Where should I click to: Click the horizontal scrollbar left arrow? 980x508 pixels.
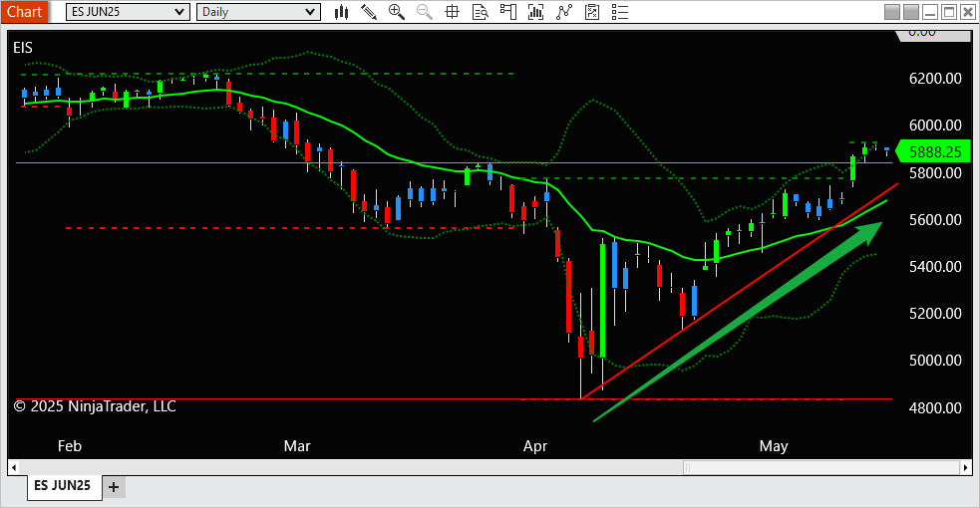[x=14, y=467]
